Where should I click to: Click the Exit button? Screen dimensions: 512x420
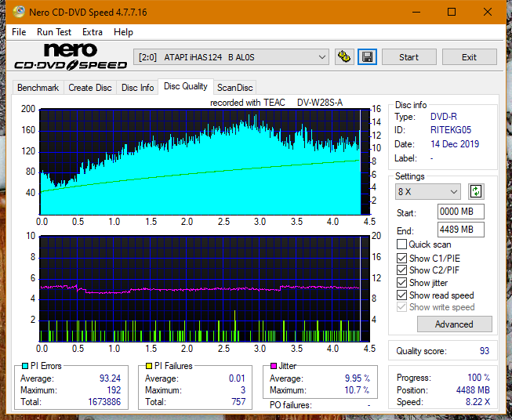(469, 57)
